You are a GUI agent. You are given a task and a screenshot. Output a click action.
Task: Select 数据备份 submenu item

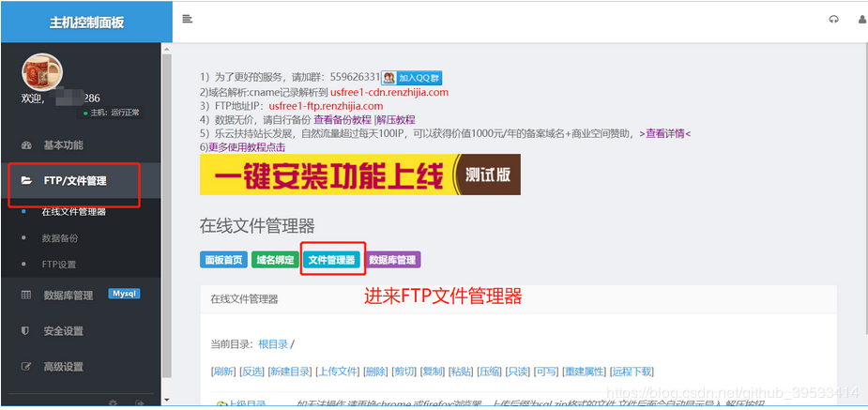pos(61,238)
